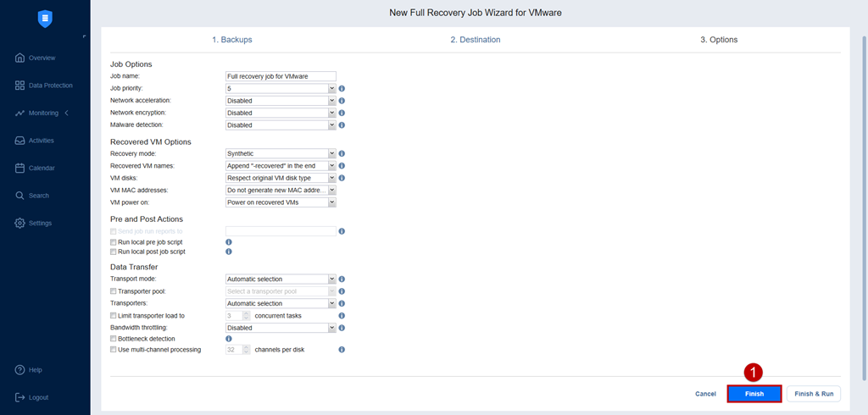Show info for Limit transporter load
Image resolution: width=868 pixels, height=415 pixels.
[342, 316]
